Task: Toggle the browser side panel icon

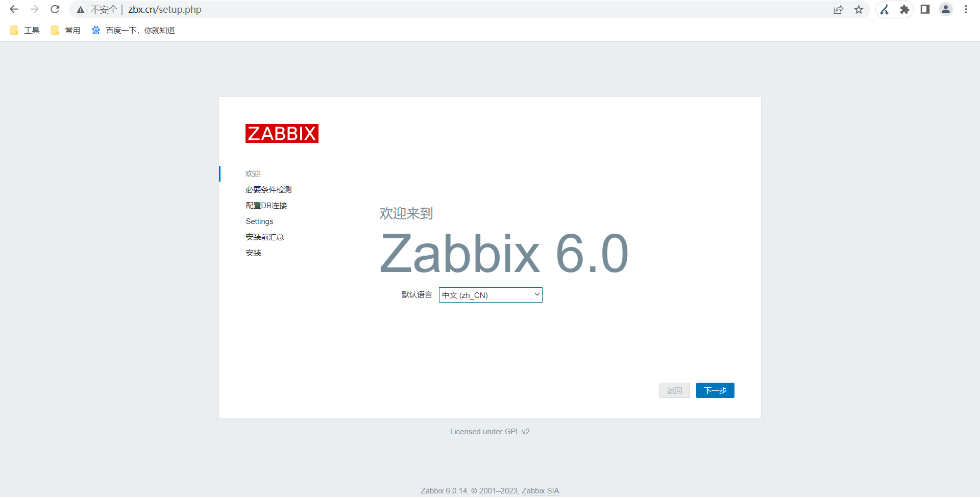Action: [925, 10]
